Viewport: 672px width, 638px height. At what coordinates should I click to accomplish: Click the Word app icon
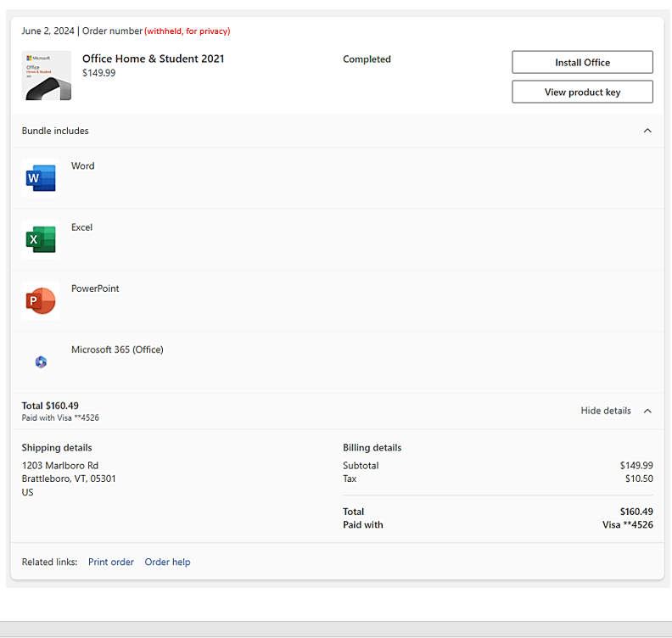pyautogui.click(x=41, y=178)
